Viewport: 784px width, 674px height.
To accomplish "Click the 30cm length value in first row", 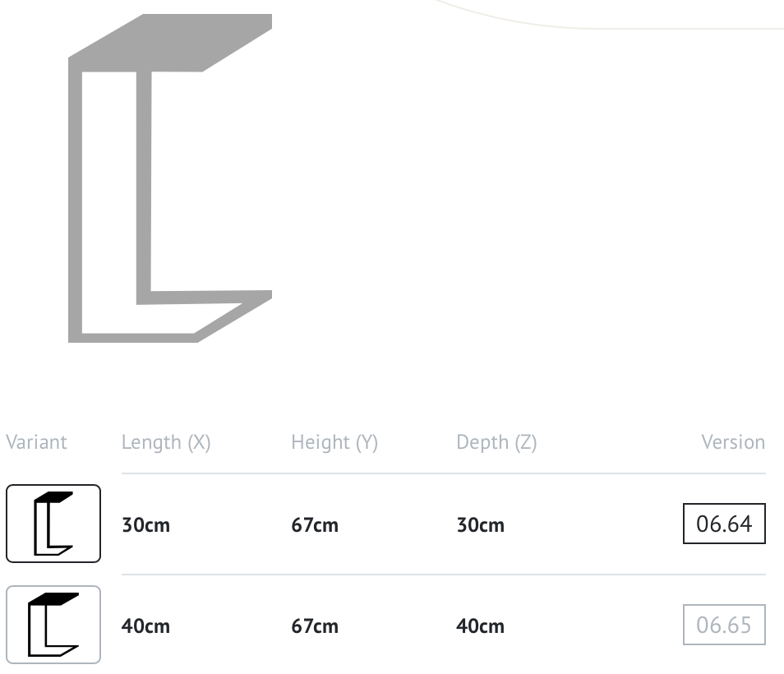I will (x=145, y=525).
